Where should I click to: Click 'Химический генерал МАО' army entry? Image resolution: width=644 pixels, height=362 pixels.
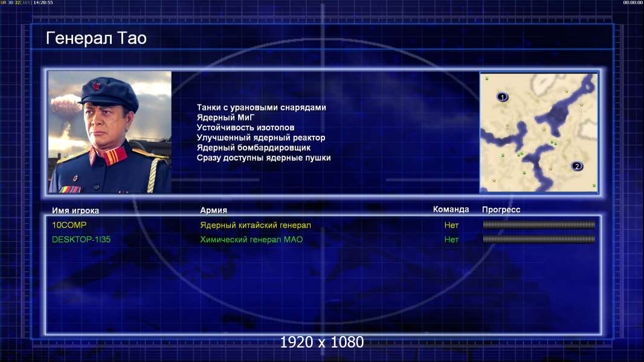pos(251,240)
